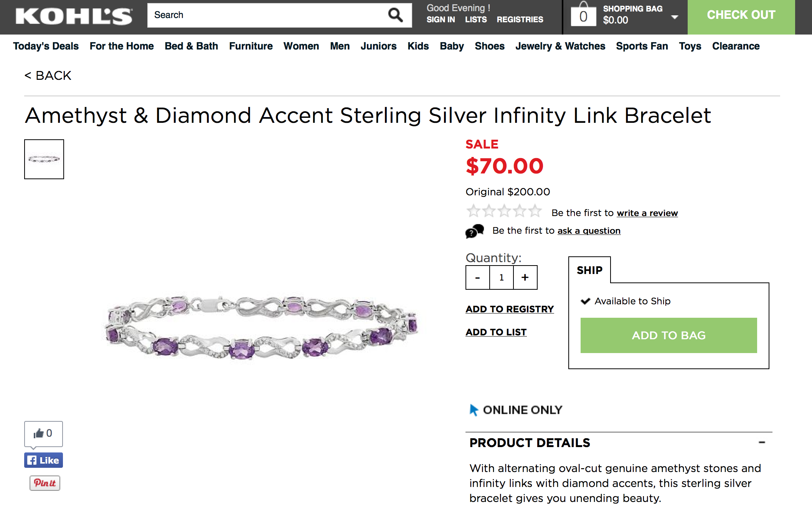Click the Facebook Like button
Image resolution: width=812 pixels, height=515 pixels.
(43, 460)
